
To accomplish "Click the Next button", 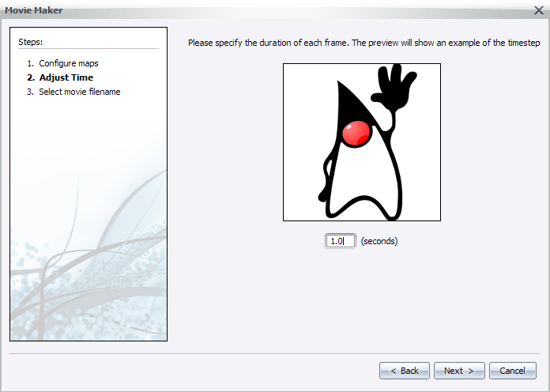I will coord(459,371).
